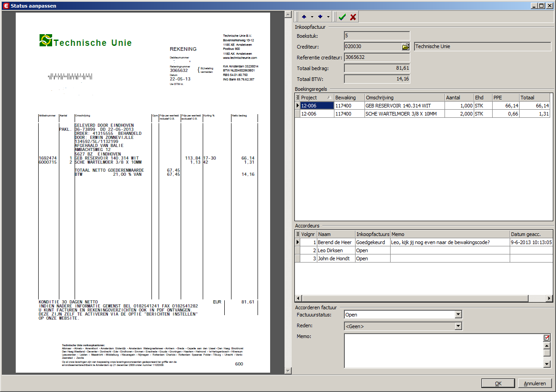Select the PPE cell 66,14
Image resolution: width=556 pixels, height=392 pixels.
(x=506, y=106)
